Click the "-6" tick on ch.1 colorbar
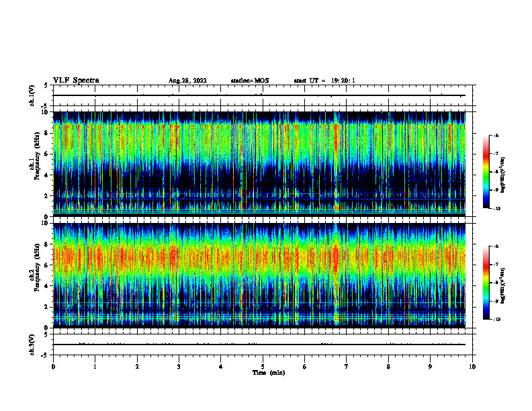This screenshot has height=411, width=532. [x=496, y=135]
